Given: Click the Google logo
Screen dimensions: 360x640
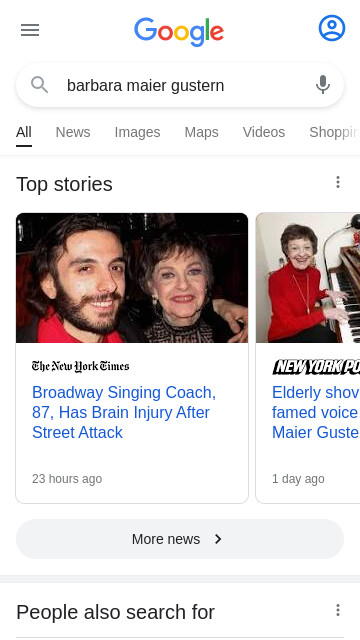Looking at the screenshot, I should (179, 31).
